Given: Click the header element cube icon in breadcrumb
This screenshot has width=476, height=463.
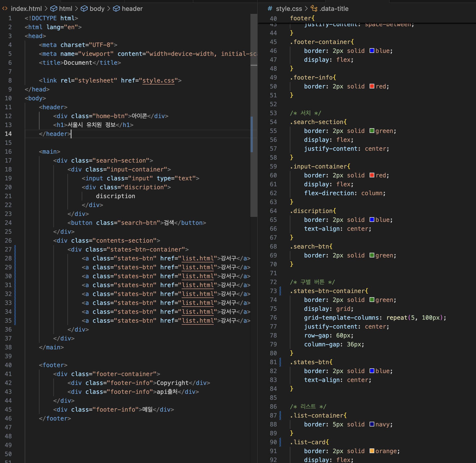Looking at the screenshot, I should tap(116, 9).
